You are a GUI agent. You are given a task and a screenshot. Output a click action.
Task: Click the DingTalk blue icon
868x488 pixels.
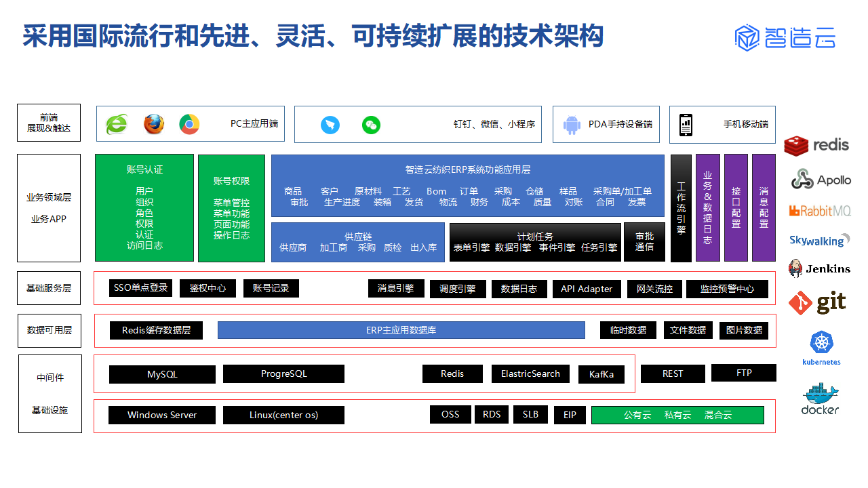330,125
